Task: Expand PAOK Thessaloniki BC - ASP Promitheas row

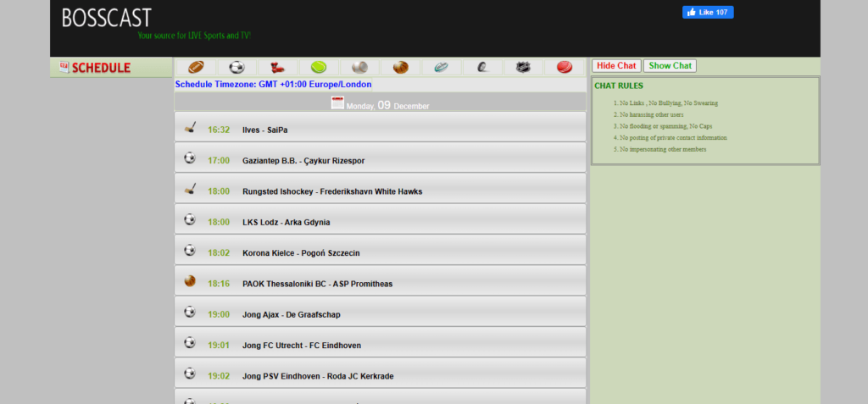Action: pyautogui.click(x=380, y=283)
